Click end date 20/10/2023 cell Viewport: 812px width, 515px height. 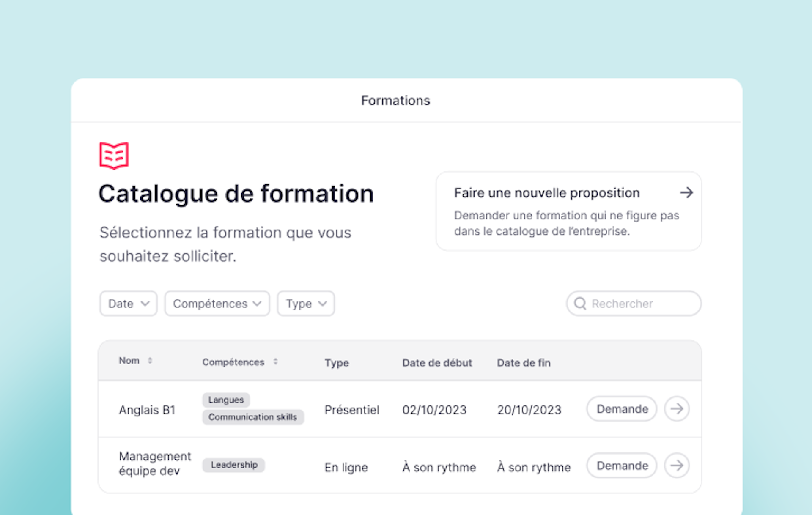(529, 410)
